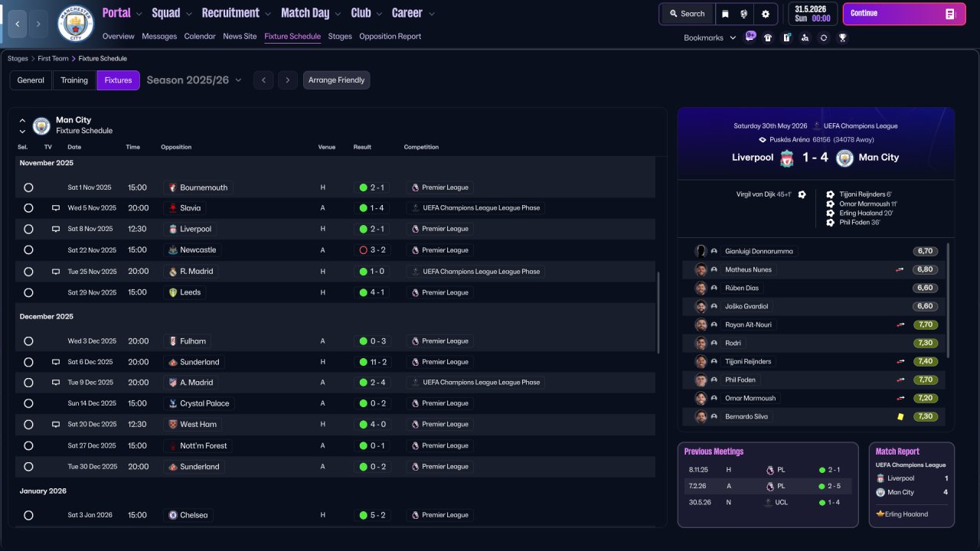Click the Man City badge in Fixture Schedule header
Viewport: 980px width, 551px height.
41,126
